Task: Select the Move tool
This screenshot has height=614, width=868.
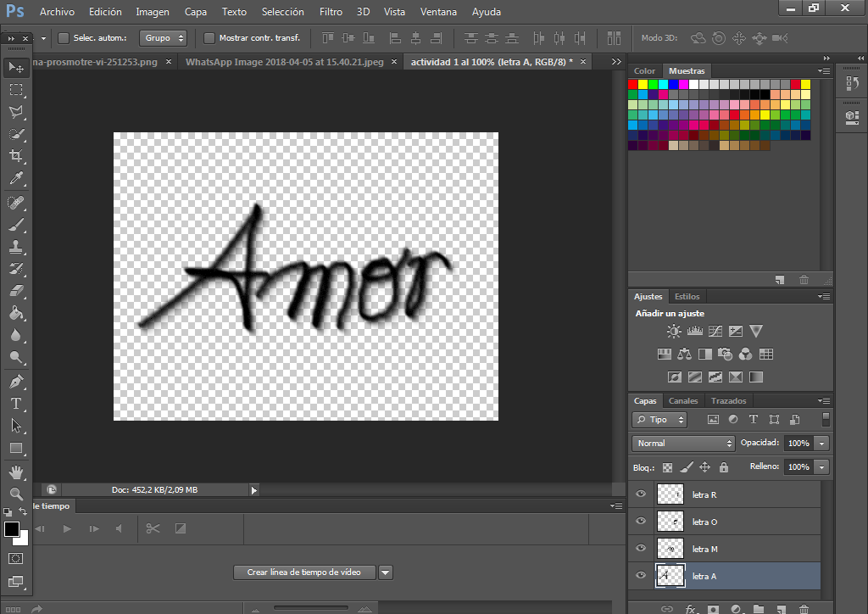Action: click(x=16, y=68)
